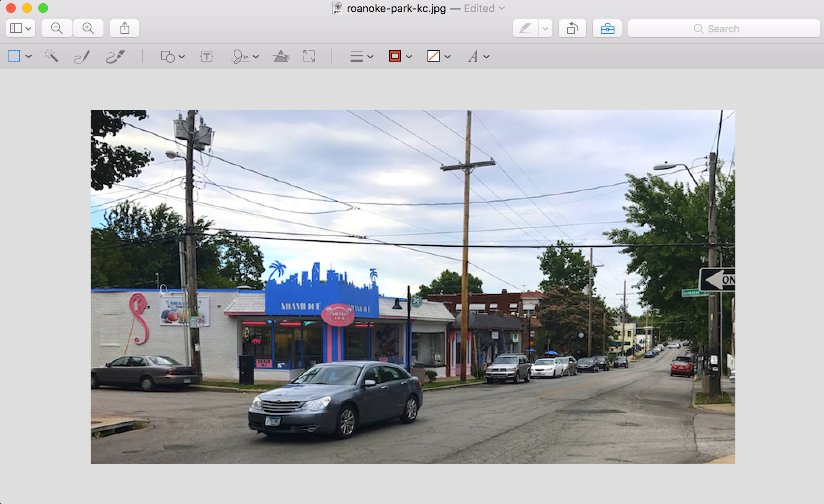Image resolution: width=824 pixels, height=504 pixels.
Task: Toggle the Markup Toolbar toolbox button
Action: (607, 28)
